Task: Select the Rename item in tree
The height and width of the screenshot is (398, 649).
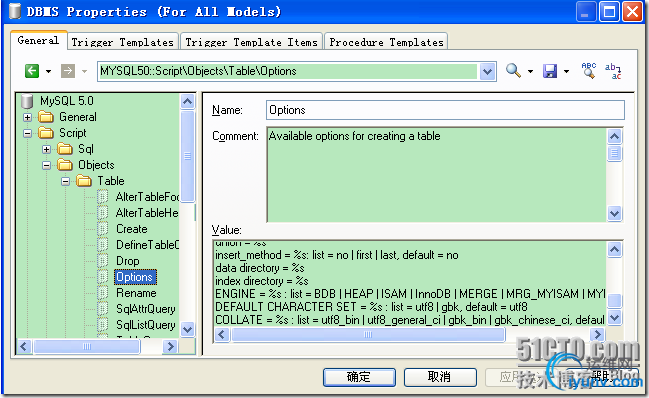Action: click(x=136, y=293)
